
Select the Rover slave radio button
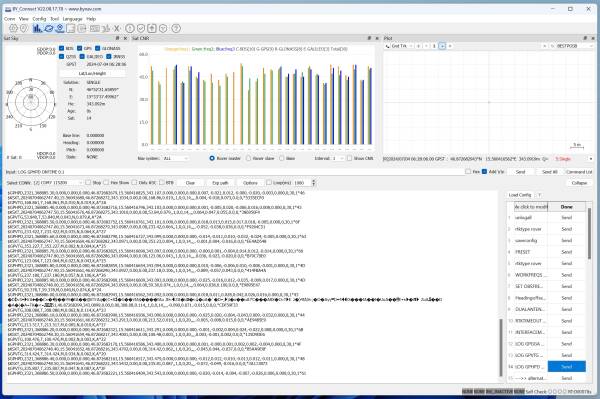click(x=248, y=158)
